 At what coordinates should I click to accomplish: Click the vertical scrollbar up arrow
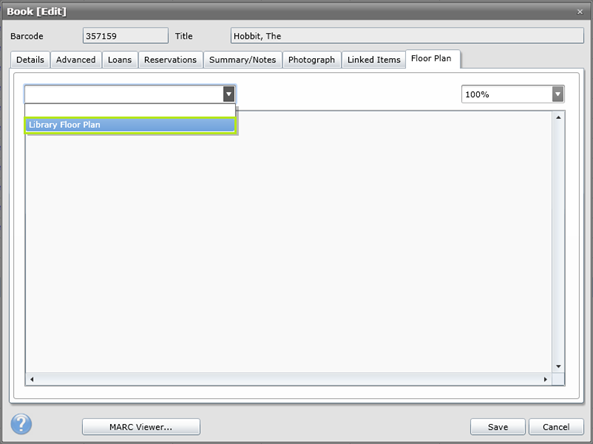[x=558, y=118]
